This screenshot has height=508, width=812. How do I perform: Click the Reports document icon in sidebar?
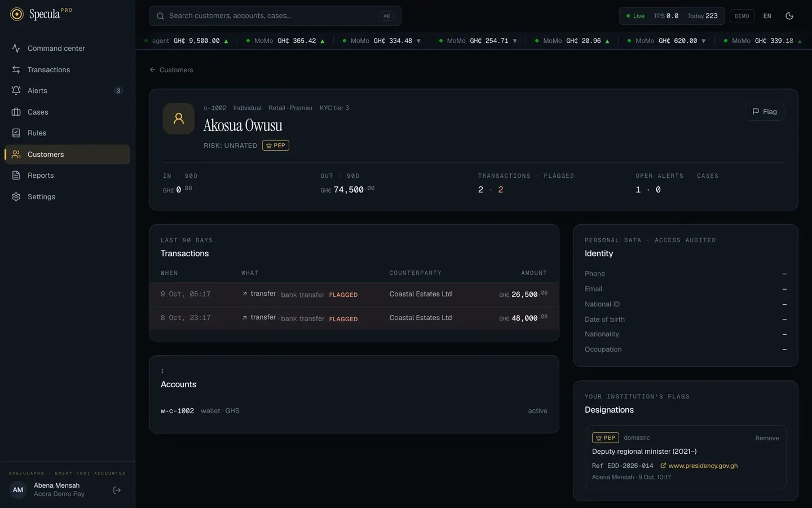(16, 176)
